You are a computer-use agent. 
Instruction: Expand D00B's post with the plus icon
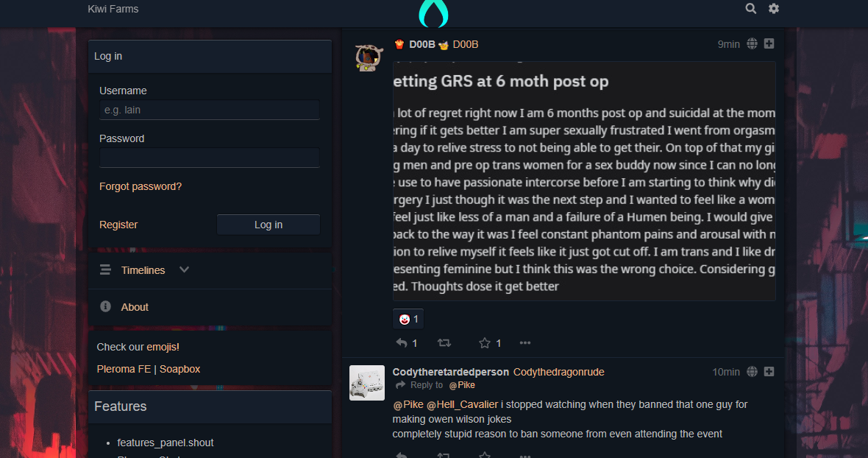769,43
